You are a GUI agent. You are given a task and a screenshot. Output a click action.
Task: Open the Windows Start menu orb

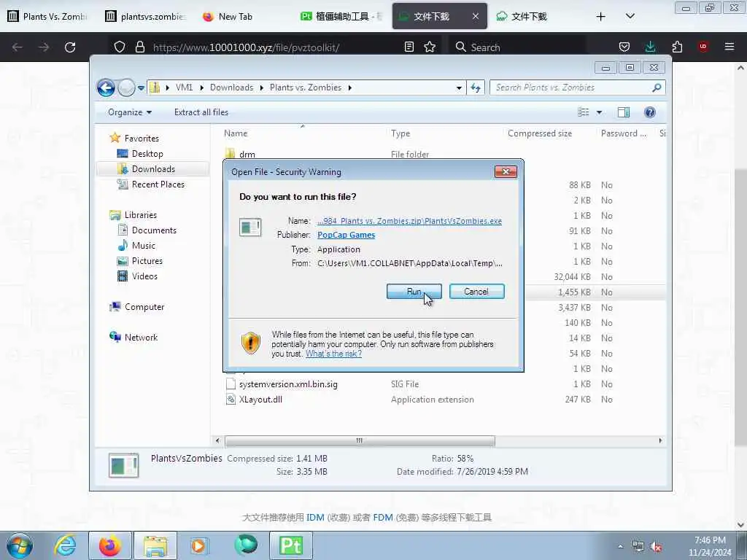[20, 545]
